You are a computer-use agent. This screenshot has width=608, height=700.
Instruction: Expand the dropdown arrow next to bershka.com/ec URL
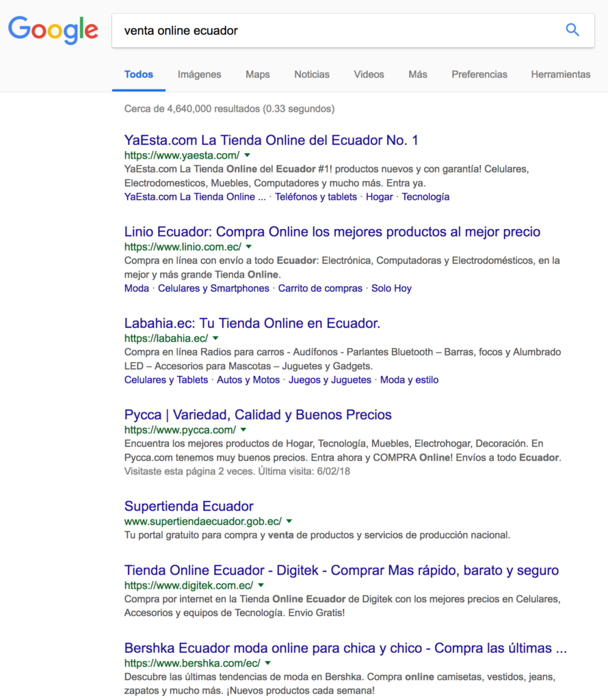[x=267, y=663]
